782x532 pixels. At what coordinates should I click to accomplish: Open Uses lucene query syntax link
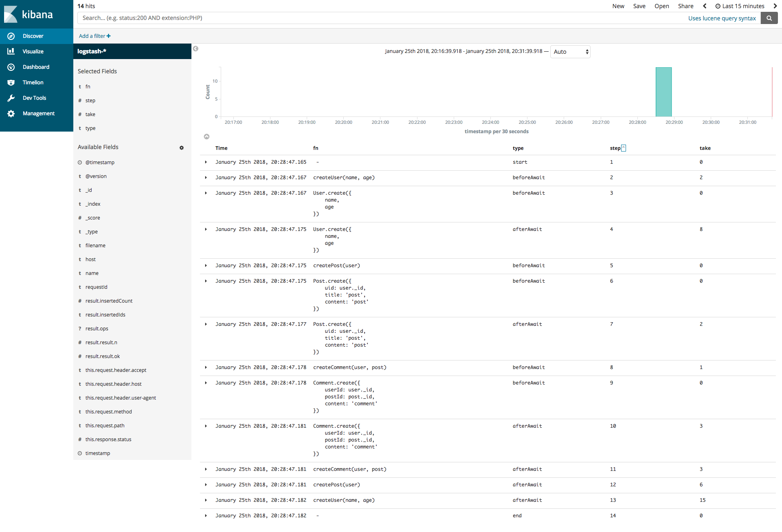pyautogui.click(x=722, y=18)
